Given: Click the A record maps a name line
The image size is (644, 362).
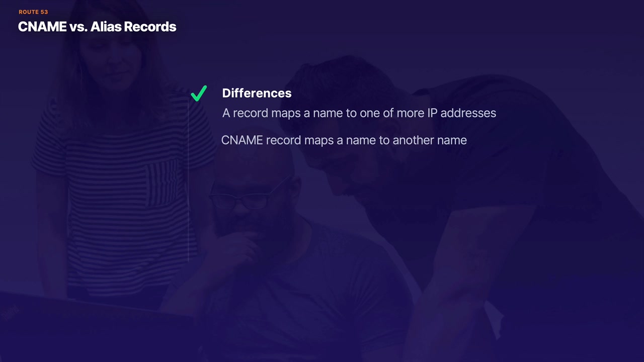Looking at the screenshot, I should [x=359, y=113].
